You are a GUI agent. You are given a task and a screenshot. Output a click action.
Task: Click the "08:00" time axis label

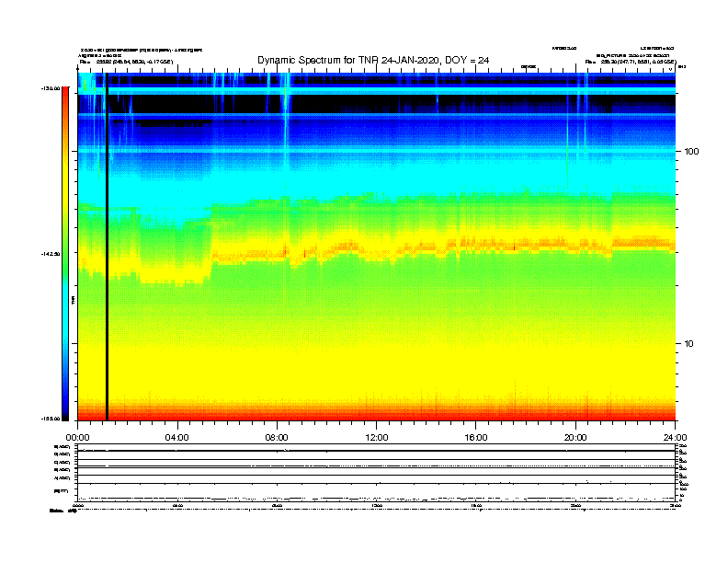(277, 438)
